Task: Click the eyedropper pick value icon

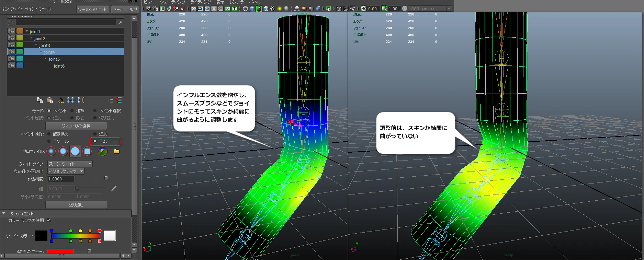Action: [114, 188]
